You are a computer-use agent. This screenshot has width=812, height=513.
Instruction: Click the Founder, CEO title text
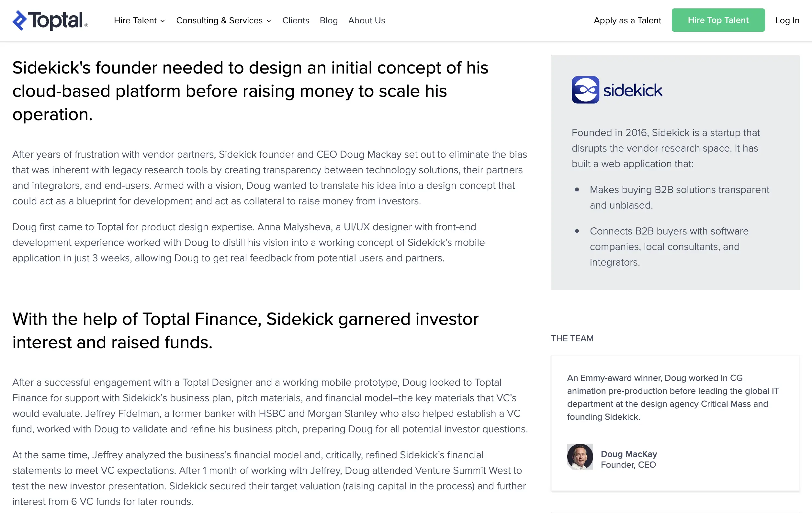(x=628, y=465)
